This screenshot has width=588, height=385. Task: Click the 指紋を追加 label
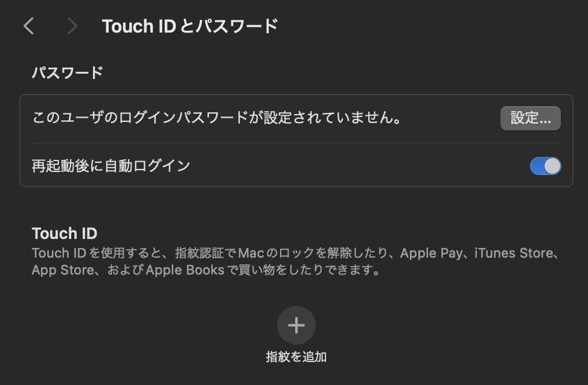[296, 357]
